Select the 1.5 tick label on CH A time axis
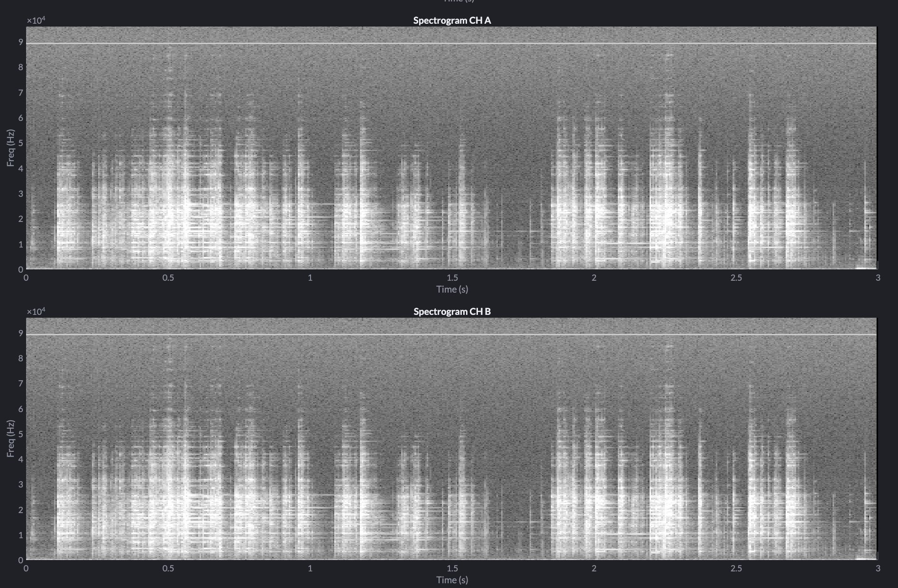This screenshot has height=588, width=898. pos(453,279)
